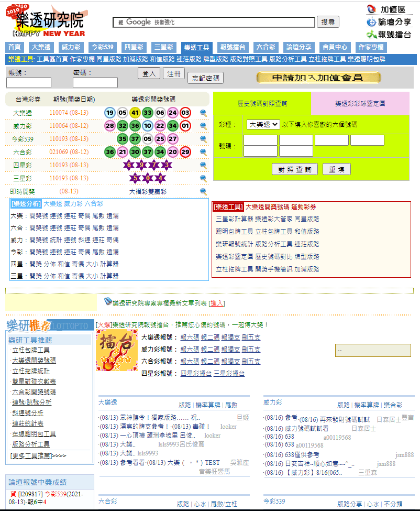Click the book icon beside 專家專欄最新文章列表
The image size is (420, 511).
[108, 301]
